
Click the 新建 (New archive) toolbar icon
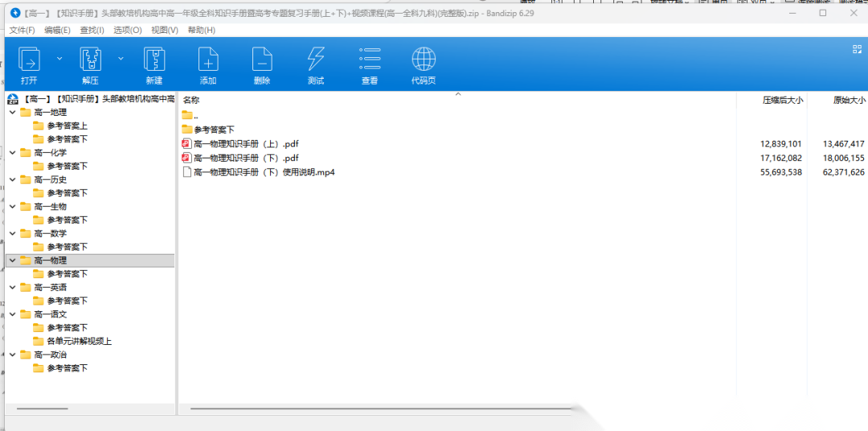pos(154,60)
